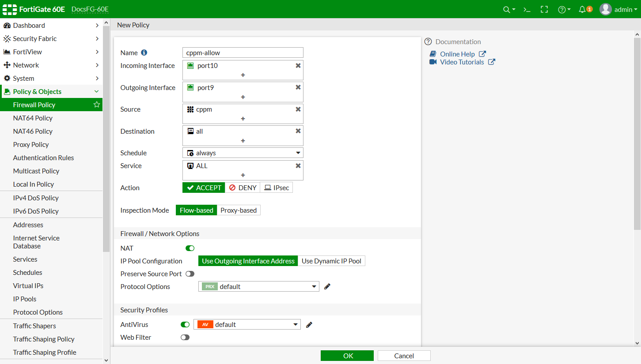Collapse the Policy & Objects menu
Viewport: 641px width, 364px height.
(x=51, y=91)
